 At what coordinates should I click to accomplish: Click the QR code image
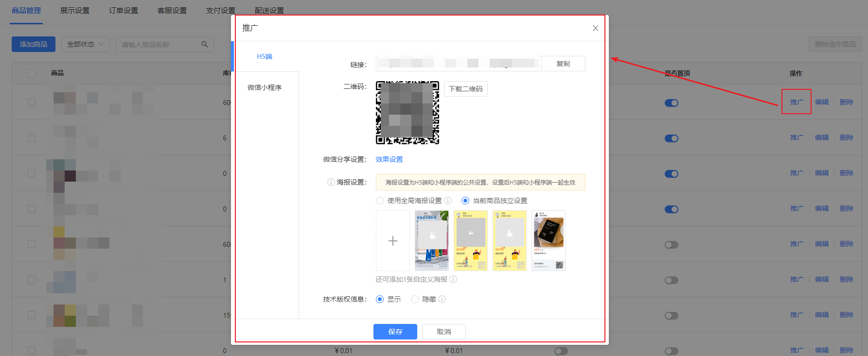pos(407,113)
